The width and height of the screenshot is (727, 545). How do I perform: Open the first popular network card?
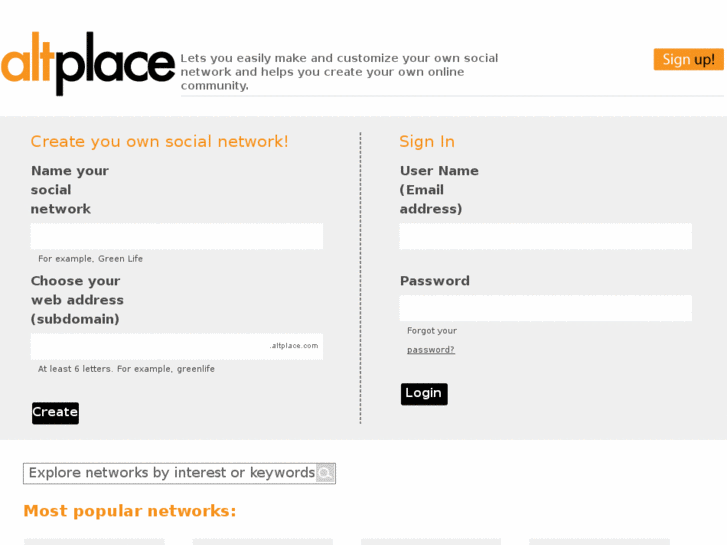(94, 541)
